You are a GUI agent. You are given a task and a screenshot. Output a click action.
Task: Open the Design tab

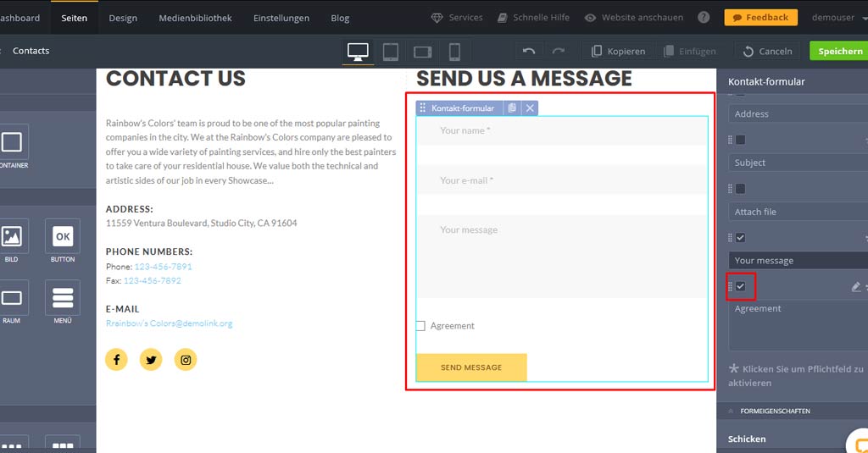[x=123, y=18]
